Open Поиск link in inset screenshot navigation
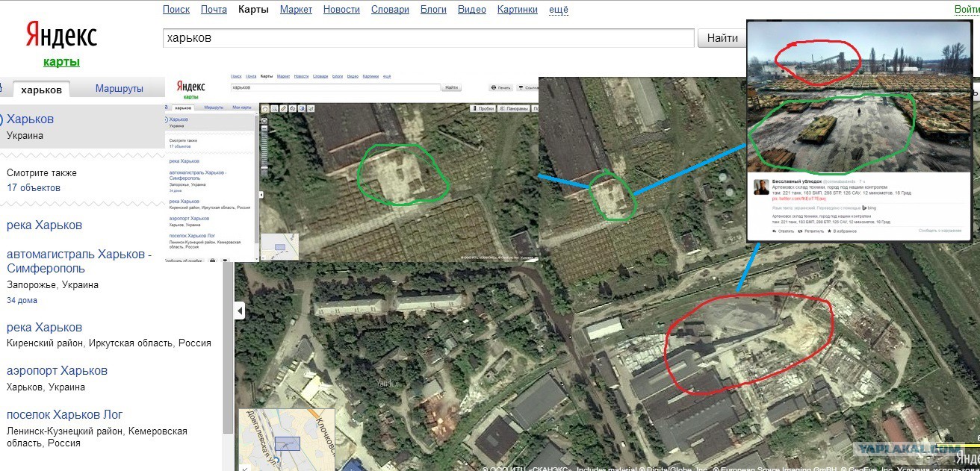Image resolution: width=980 pixels, height=471 pixels. click(236, 76)
